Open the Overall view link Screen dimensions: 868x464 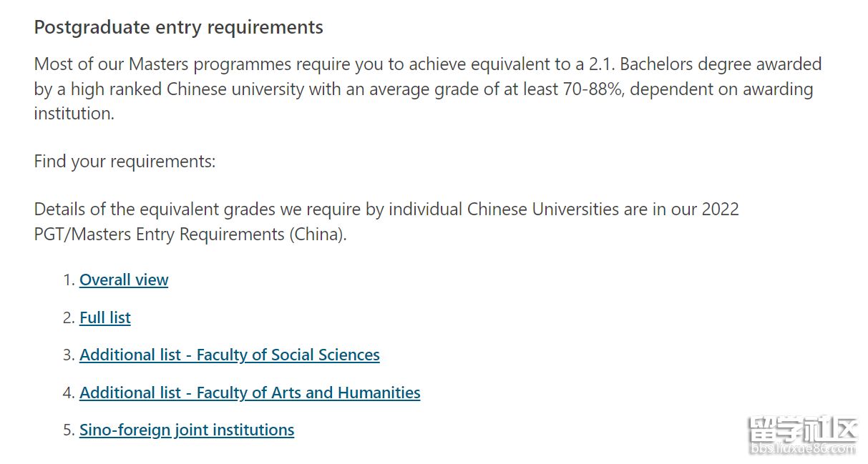[x=124, y=280]
